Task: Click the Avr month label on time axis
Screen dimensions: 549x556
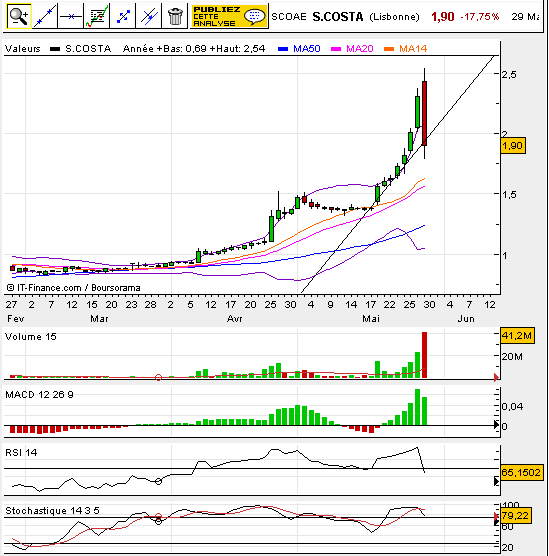Action: 234,319
